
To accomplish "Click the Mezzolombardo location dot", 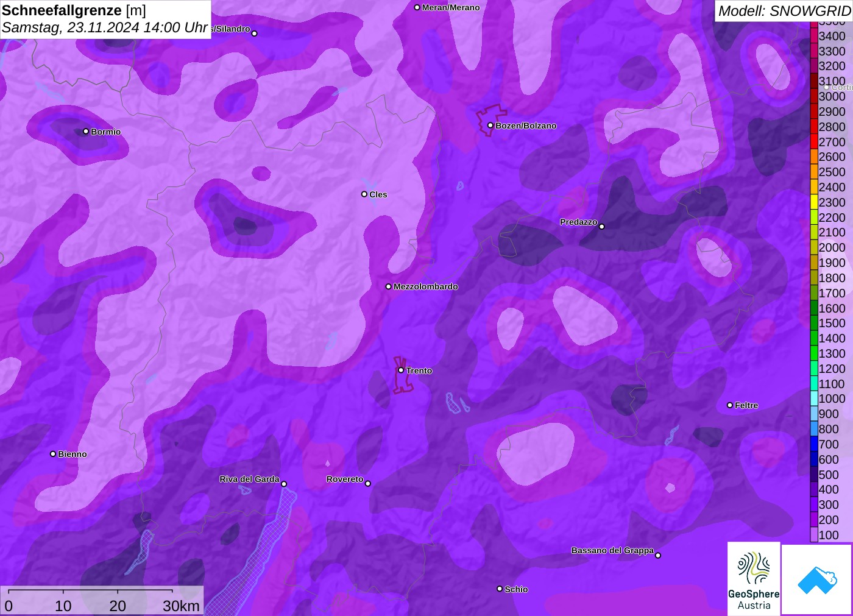I will click(389, 286).
